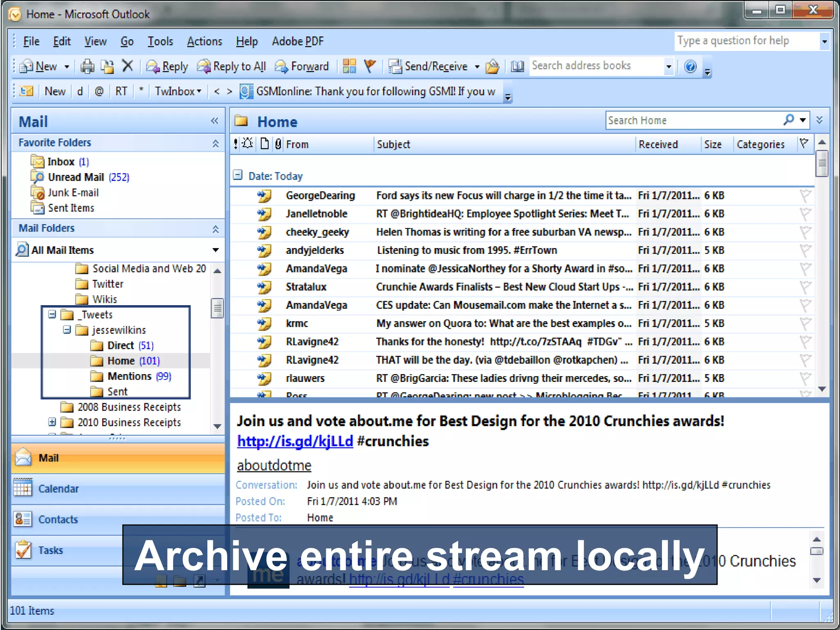Open All Mail Items dropdown
The height and width of the screenshot is (630, 840).
216,250
